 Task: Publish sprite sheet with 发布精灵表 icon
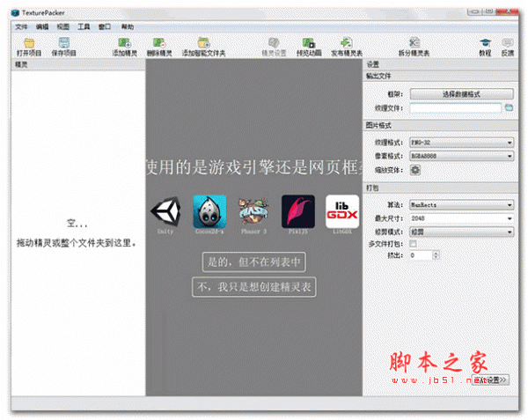pos(347,47)
